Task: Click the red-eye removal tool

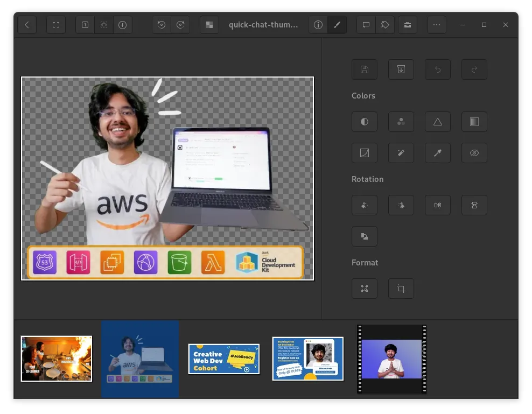Action: (474, 153)
